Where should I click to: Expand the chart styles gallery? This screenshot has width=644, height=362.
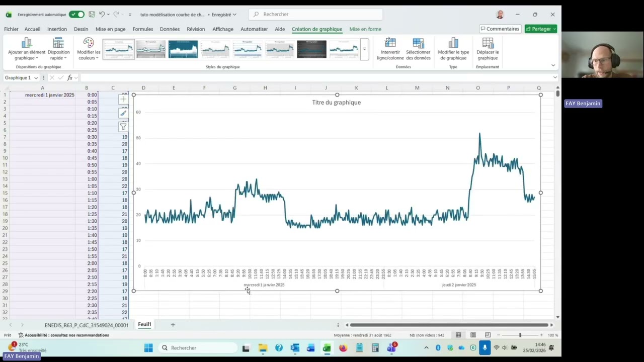click(365, 49)
